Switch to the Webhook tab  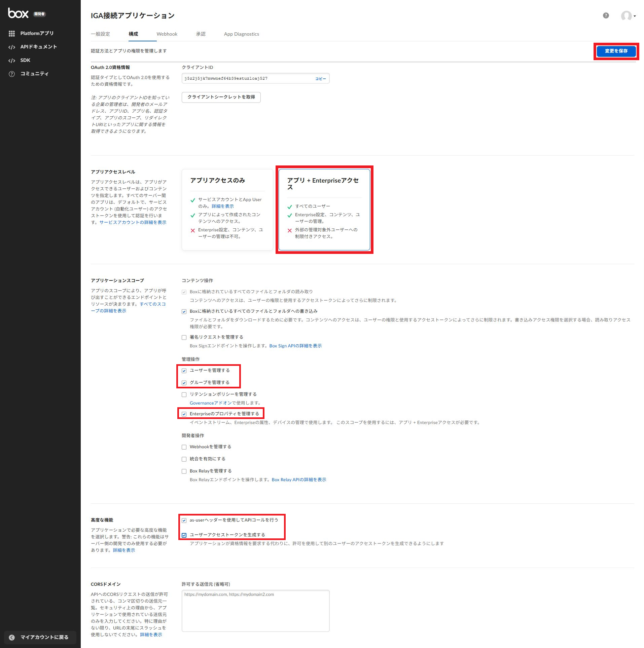[167, 34]
